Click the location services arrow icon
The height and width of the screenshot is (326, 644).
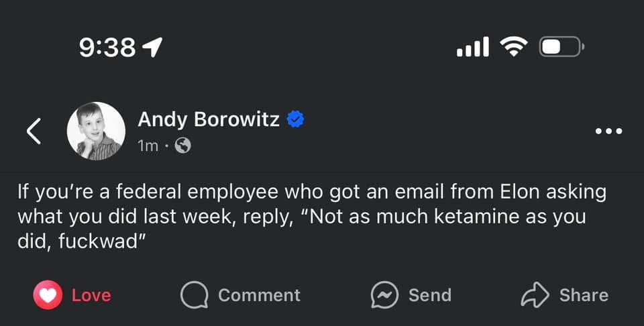tap(153, 47)
